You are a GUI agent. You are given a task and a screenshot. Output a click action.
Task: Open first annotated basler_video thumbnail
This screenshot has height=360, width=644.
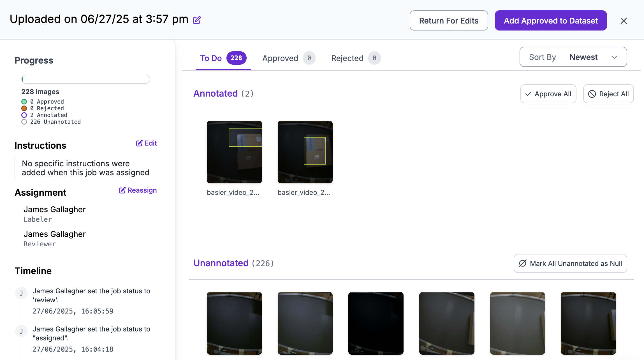(x=234, y=152)
